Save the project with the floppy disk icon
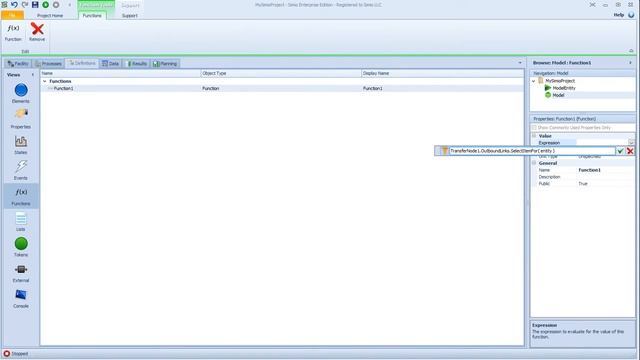The height and width of the screenshot is (360, 640). pos(35,4)
